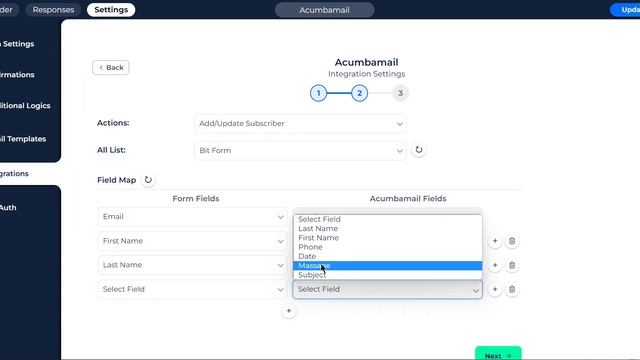The width and height of the screenshot is (640, 360).
Task: Switch to the Settings tab
Action: 111,10
